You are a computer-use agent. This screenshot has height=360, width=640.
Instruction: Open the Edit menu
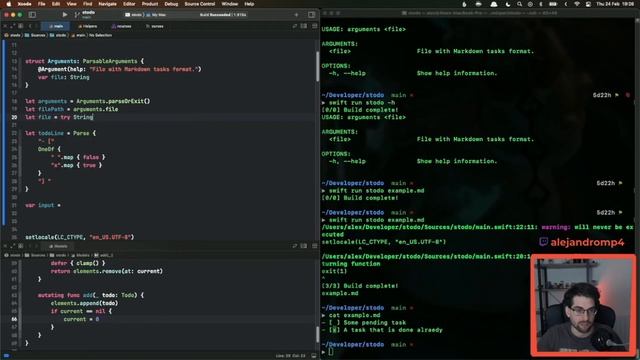56,4
